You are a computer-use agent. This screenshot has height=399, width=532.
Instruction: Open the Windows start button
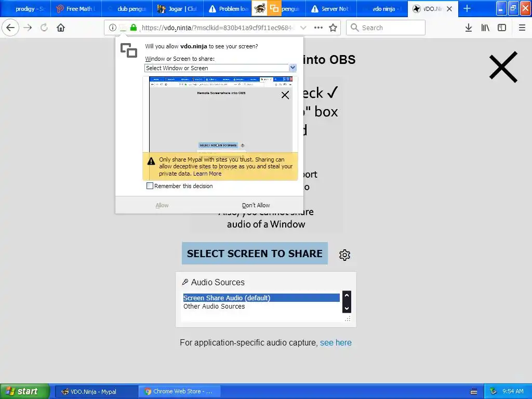[x=24, y=391]
